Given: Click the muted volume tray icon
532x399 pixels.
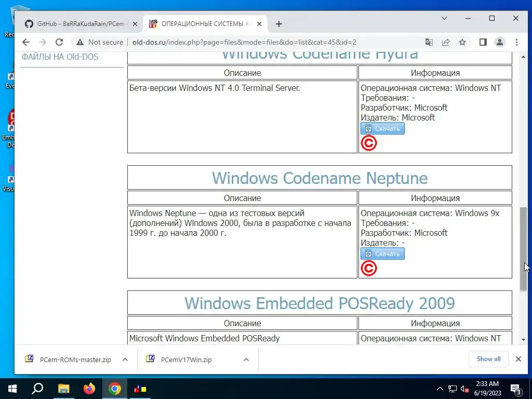Looking at the screenshot, I should [x=465, y=389].
